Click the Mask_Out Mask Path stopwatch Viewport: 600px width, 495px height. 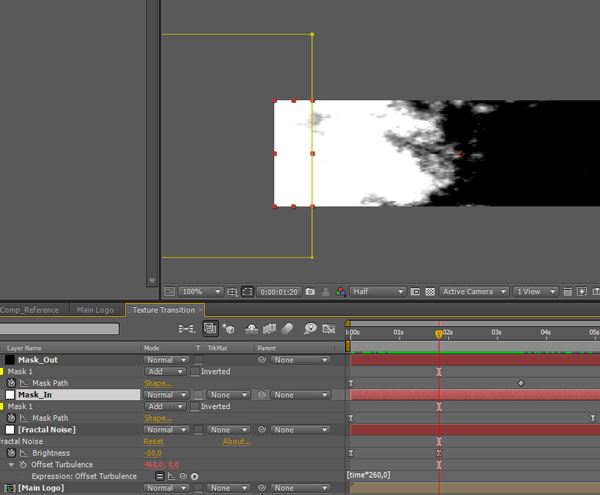(x=13, y=383)
